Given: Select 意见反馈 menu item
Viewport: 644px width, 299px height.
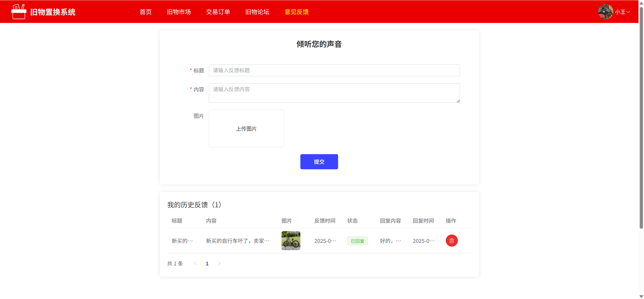Looking at the screenshot, I should [296, 12].
